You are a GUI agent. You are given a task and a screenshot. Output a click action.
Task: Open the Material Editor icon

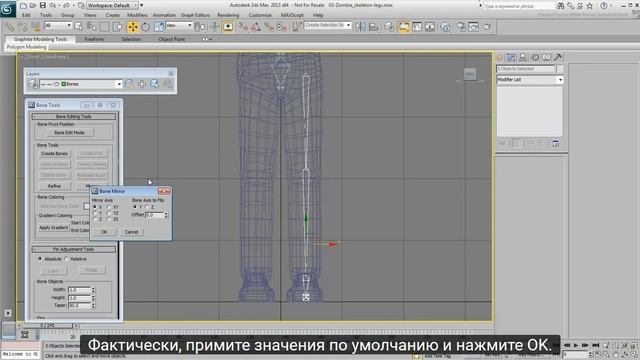point(445,27)
